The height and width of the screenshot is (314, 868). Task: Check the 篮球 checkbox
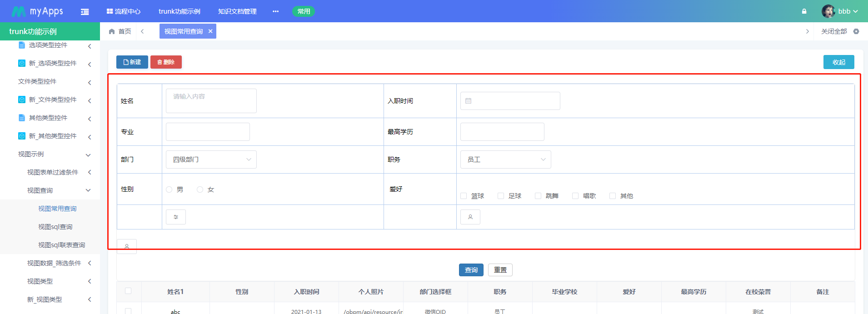click(x=464, y=196)
